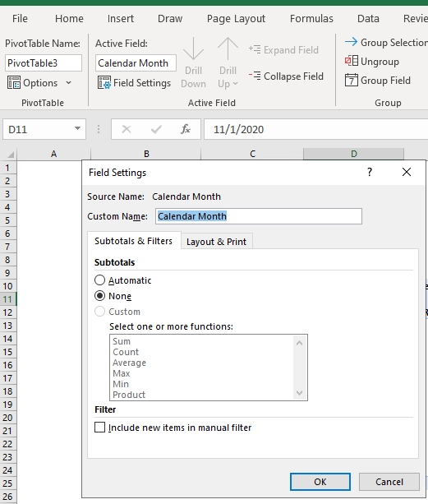Enable Include new items in manual filter

point(99,428)
